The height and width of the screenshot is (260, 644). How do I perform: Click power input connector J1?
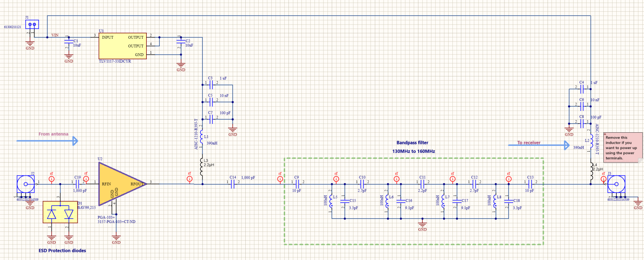(31, 24)
